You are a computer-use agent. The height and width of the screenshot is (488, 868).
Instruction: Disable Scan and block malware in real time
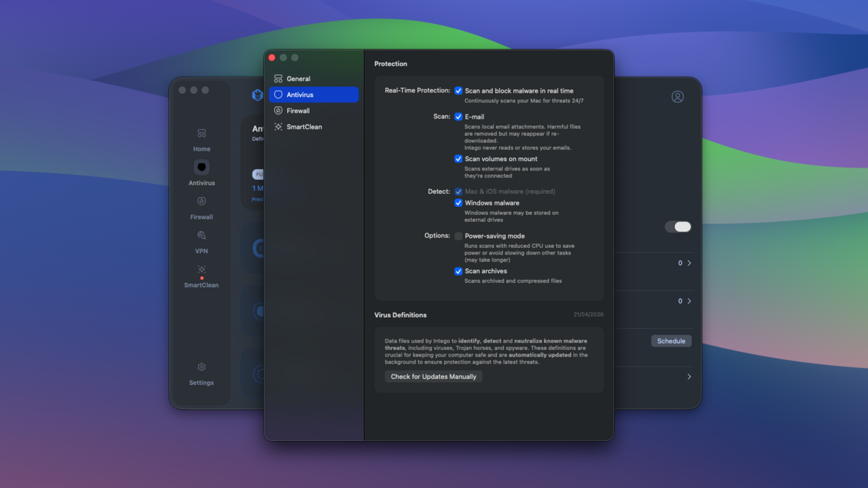pos(459,91)
